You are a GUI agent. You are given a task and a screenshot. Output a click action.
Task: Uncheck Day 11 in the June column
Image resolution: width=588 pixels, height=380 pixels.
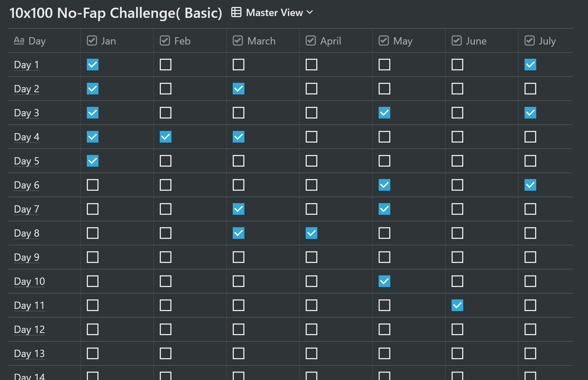tap(457, 305)
